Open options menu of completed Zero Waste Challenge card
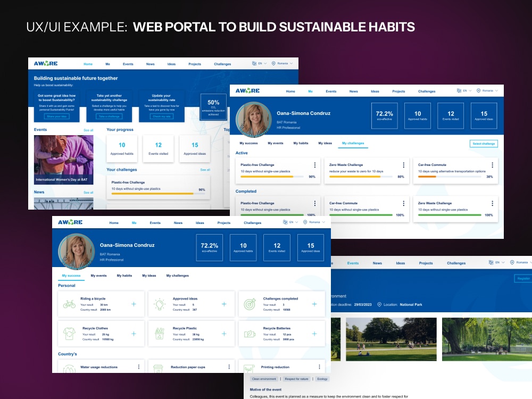Viewport: 532px width, 399px height. click(x=492, y=203)
